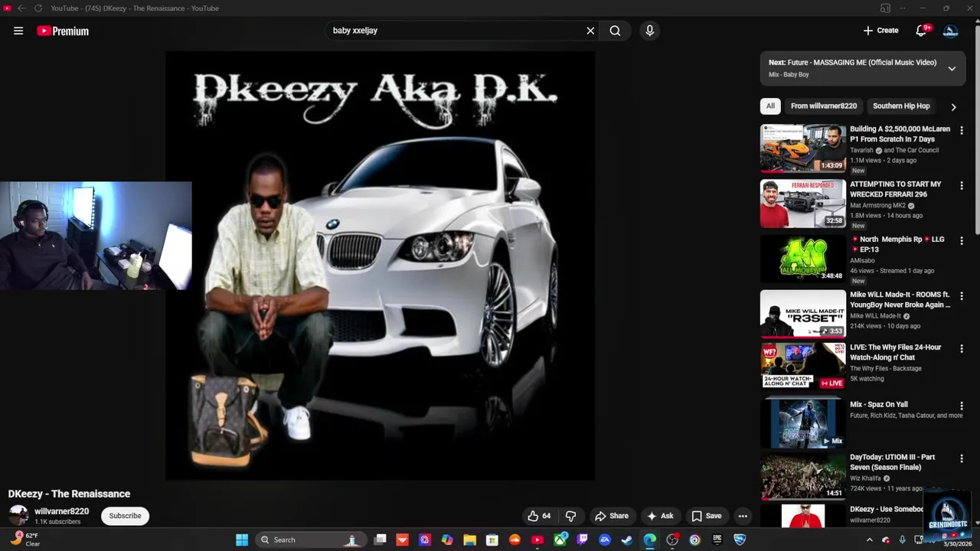Click the Wiz Khalifa channel name

point(865,478)
